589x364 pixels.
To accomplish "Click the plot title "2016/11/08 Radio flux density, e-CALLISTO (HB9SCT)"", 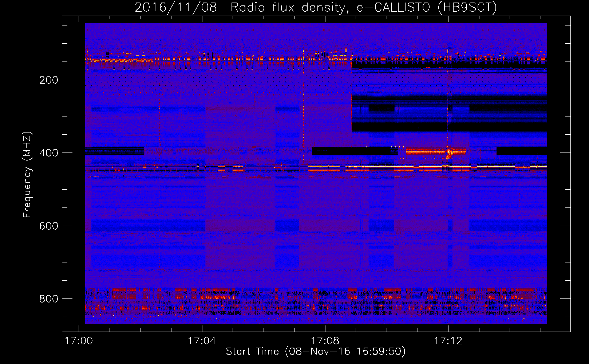I will pyautogui.click(x=316, y=7).
